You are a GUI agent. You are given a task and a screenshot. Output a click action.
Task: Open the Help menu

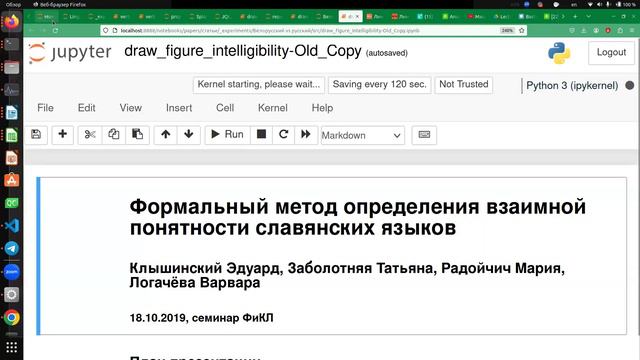[322, 108]
